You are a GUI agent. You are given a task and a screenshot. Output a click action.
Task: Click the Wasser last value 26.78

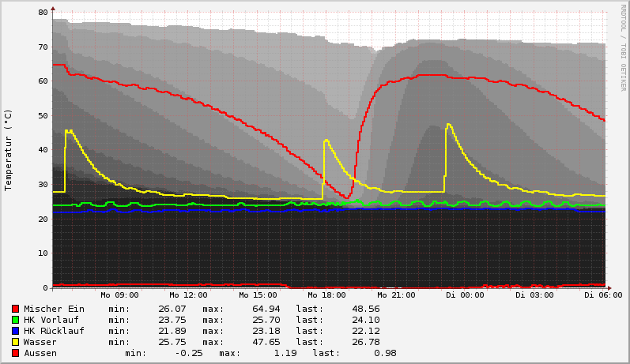tap(364, 342)
